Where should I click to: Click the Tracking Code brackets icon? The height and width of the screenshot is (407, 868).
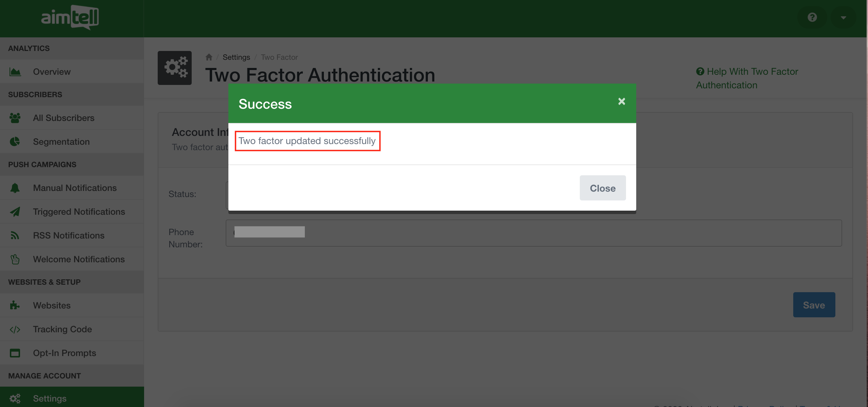click(15, 329)
